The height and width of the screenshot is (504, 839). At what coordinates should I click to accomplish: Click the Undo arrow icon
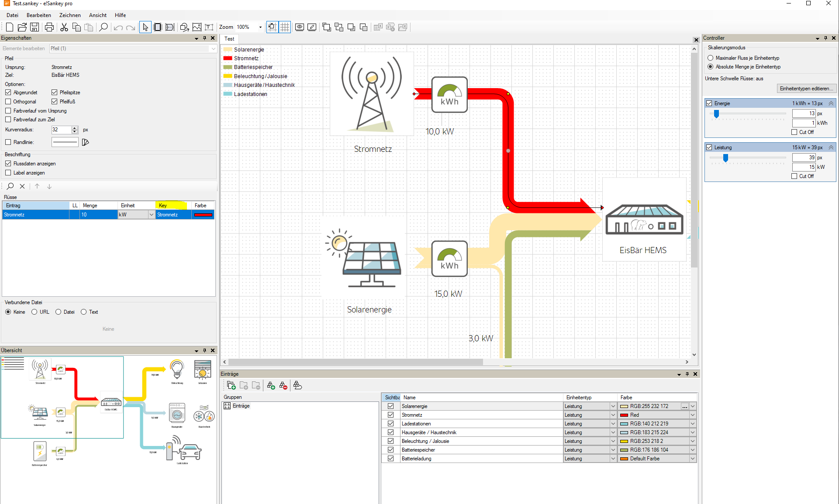(118, 27)
